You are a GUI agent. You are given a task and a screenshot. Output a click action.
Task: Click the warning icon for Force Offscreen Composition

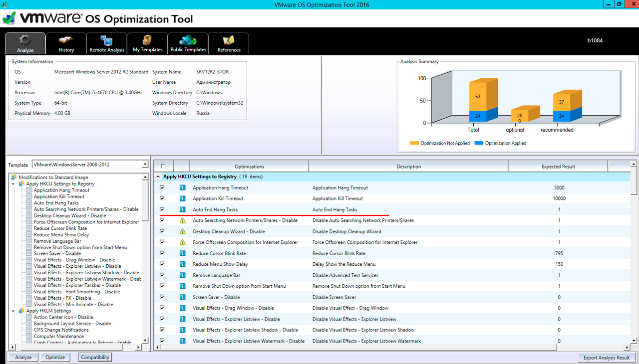(x=183, y=242)
